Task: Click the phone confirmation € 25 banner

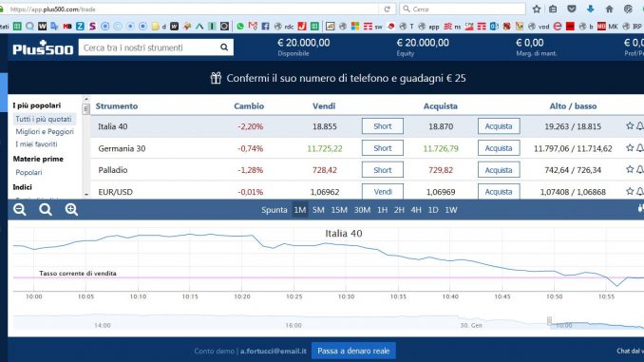Action: [x=338, y=78]
